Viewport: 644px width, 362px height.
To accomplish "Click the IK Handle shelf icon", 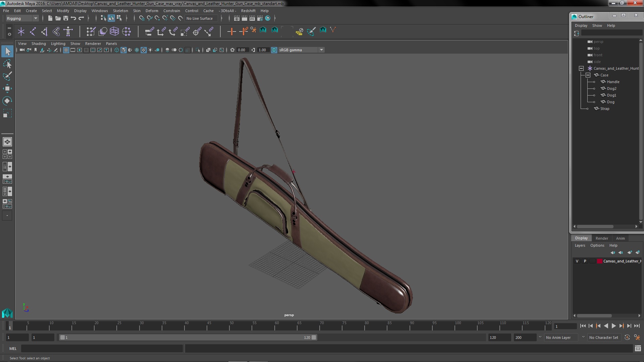I will point(45,32).
